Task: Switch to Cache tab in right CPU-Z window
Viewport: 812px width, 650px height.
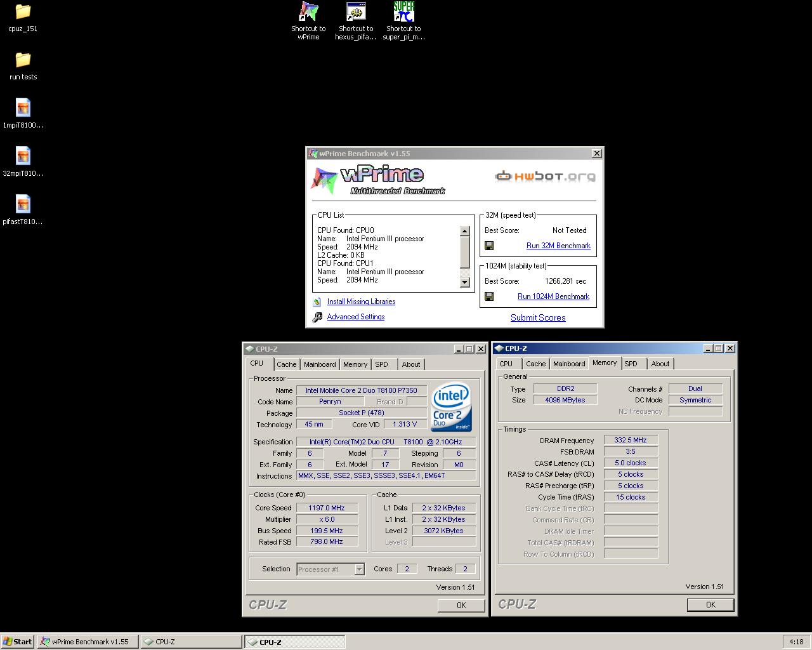Action: [x=535, y=364]
